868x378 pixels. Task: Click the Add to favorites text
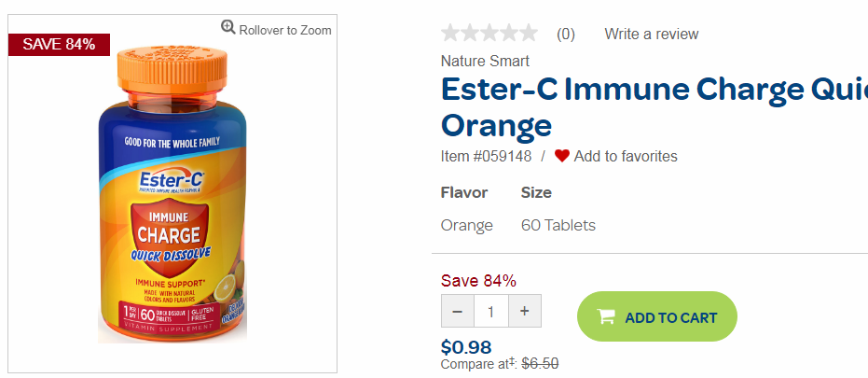[626, 156]
